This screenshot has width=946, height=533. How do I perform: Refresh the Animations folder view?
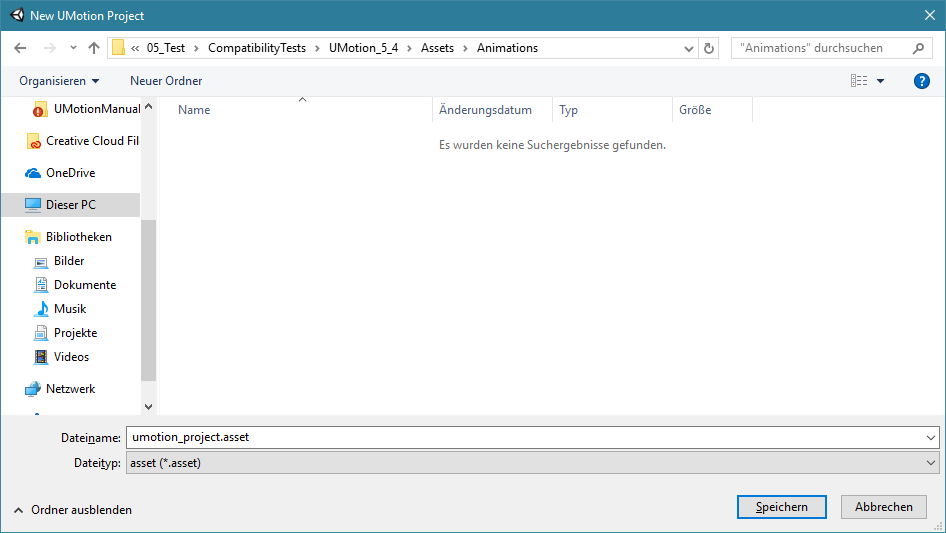pos(710,48)
